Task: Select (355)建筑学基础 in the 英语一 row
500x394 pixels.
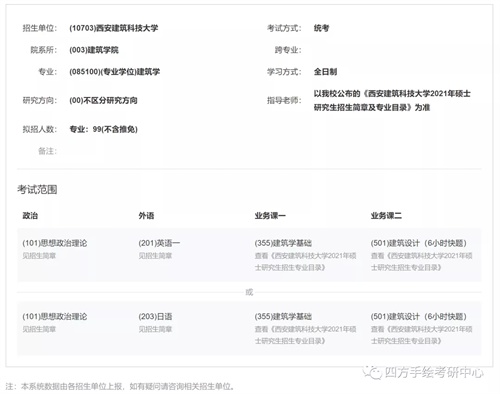Action: [x=283, y=243]
